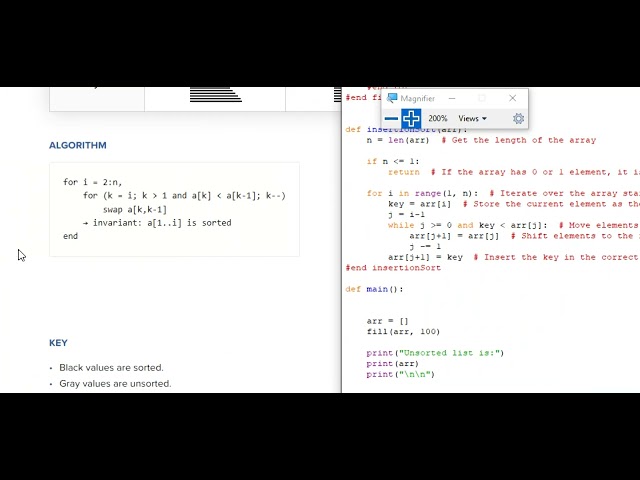
Task: Click the pseudocode 'end' line
Action: point(70,236)
